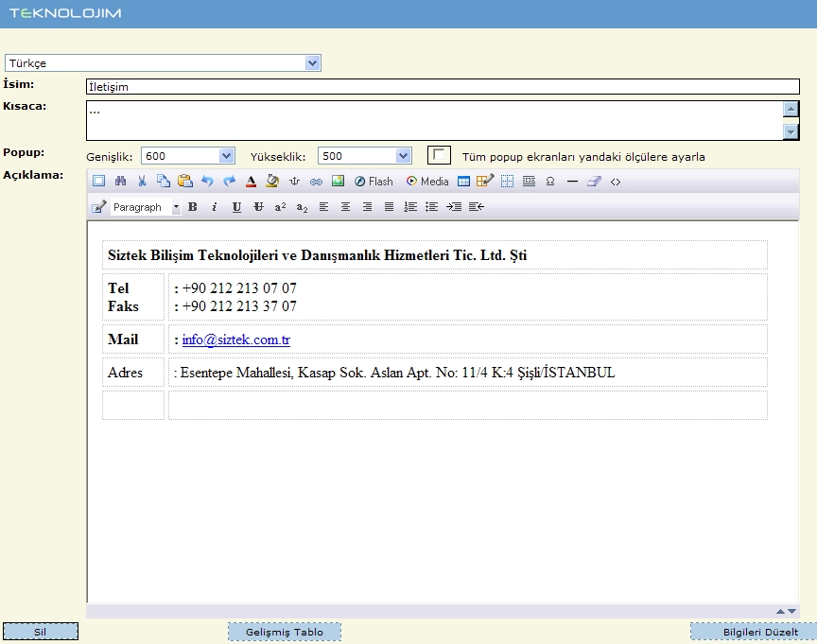Image resolution: width=817 pixels, height=644 pixels.
Task: Decrease the indent
Action: (x=477, y=207)
